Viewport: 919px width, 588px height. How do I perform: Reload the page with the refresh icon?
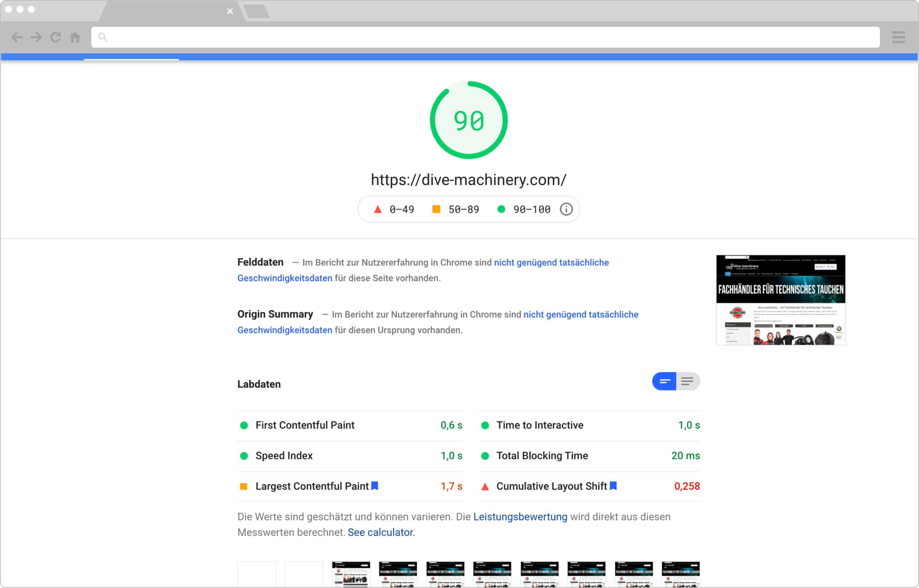click(55, 37)
